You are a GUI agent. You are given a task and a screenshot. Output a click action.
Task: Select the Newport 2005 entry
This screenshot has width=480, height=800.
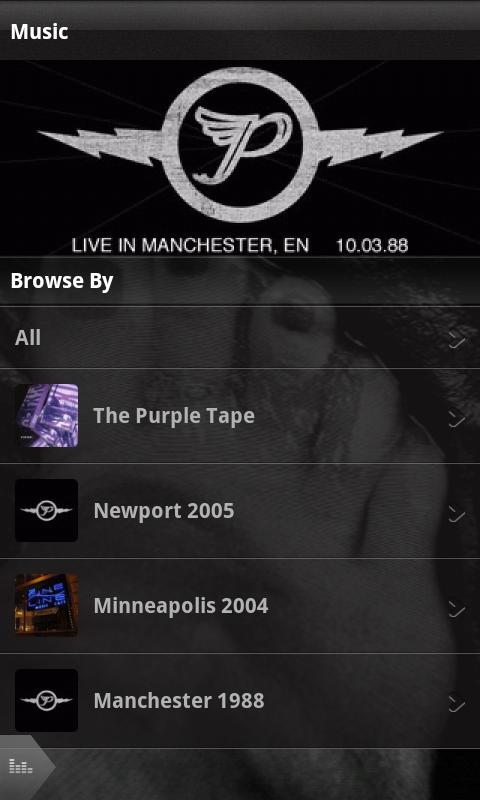[x=240, y=511]
